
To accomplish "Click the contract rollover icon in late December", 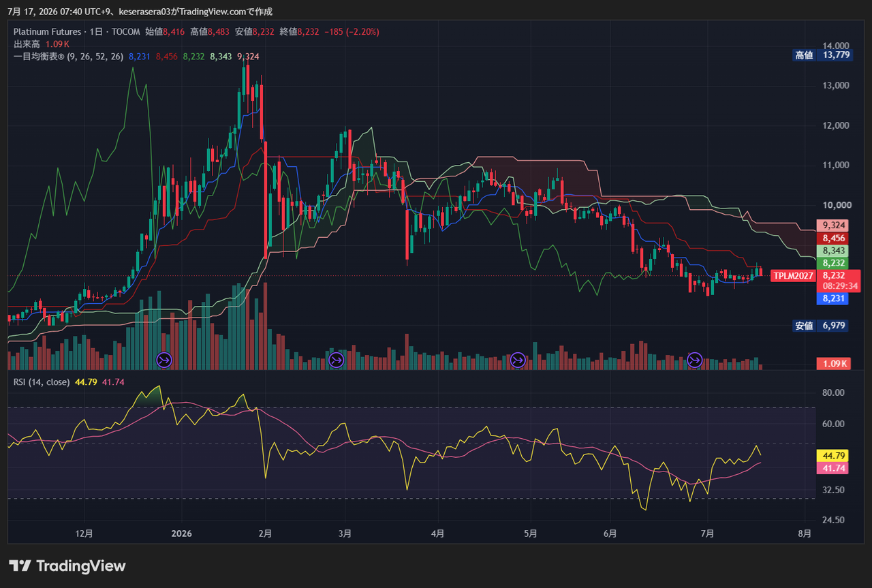I will [165, 360].
